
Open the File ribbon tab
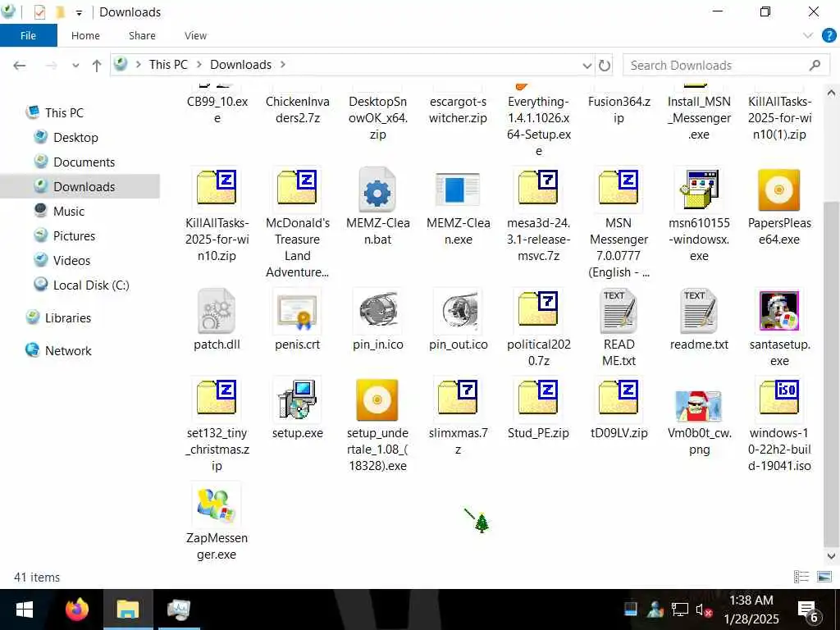[x=28, y=35]
